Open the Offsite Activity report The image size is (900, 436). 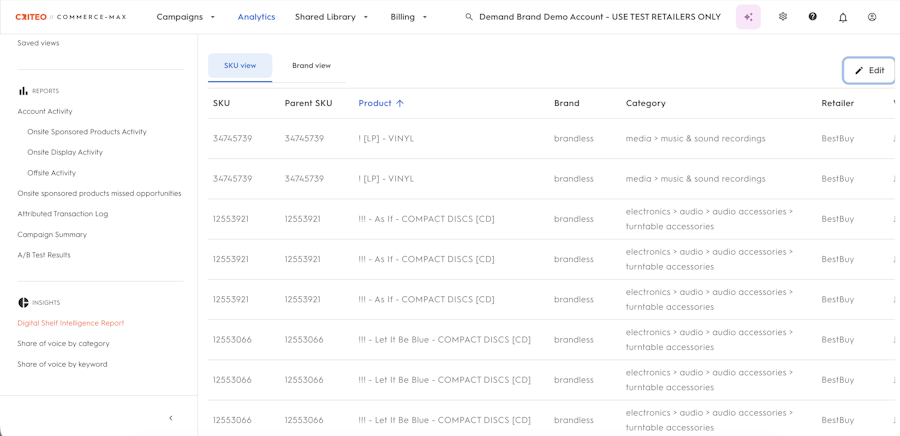pyautogui.click(x=51, y=173)
